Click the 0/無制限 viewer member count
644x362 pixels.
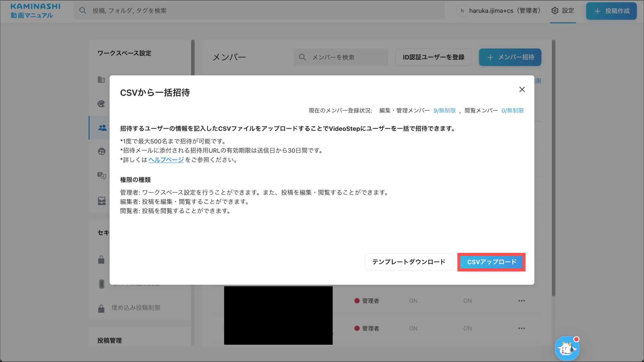pos(513,110)
